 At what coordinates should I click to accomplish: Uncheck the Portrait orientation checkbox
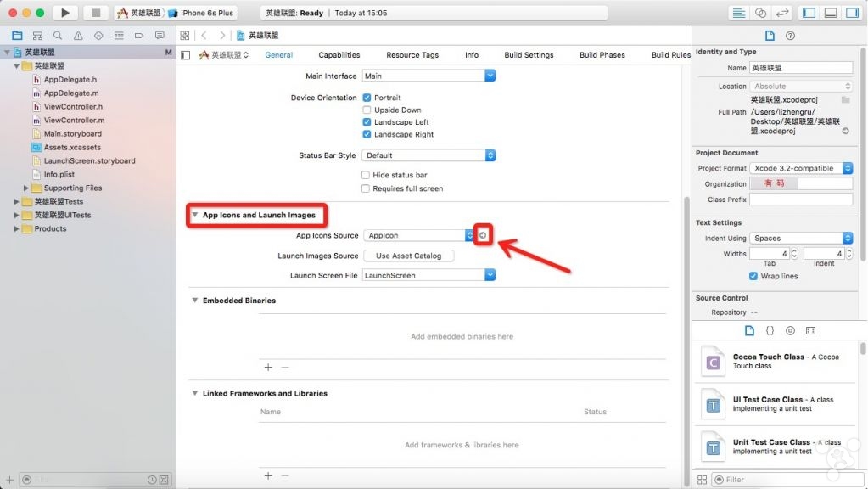[367, 98]
